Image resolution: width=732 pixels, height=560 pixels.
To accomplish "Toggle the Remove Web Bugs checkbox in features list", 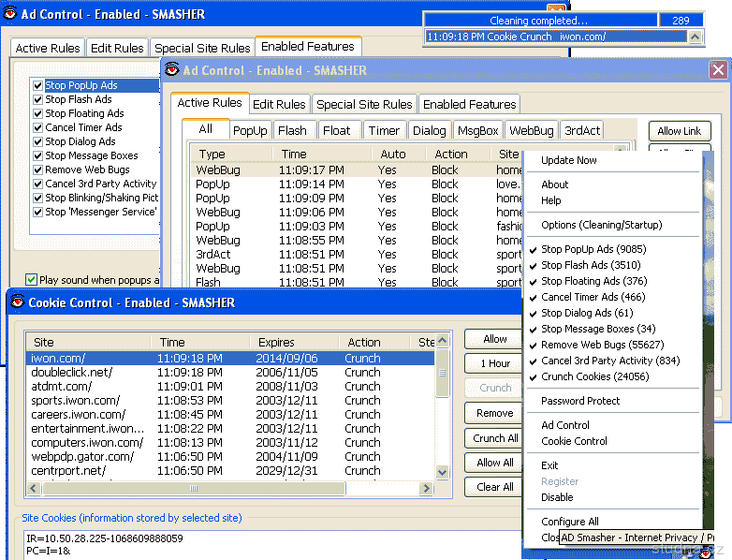I will coord(38,169).
